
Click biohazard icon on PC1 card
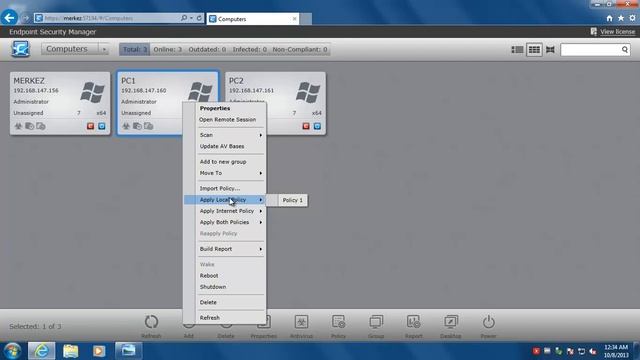click(x=126, y=126)
